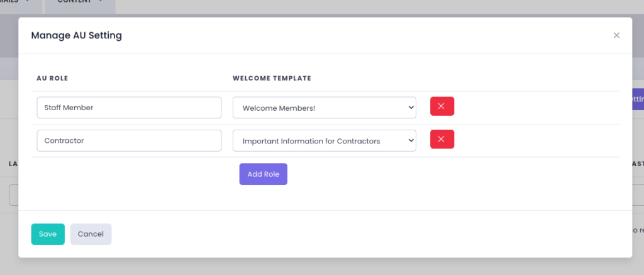Delete the Staff Member role row
This screenshot has width=644, height=275.
point(441,106)
